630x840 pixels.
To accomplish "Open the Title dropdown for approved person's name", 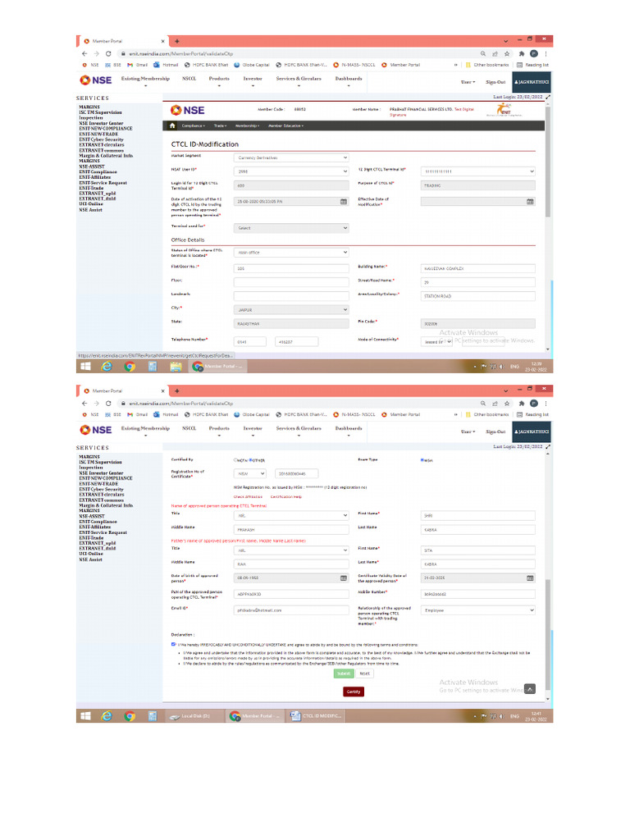I will click(x=291, y=515).
